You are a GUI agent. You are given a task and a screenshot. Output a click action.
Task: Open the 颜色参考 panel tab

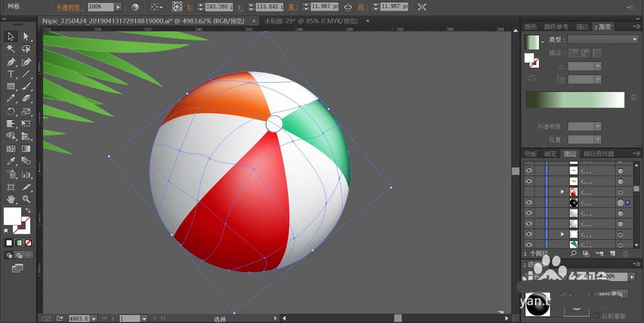(x=556, y=26)
